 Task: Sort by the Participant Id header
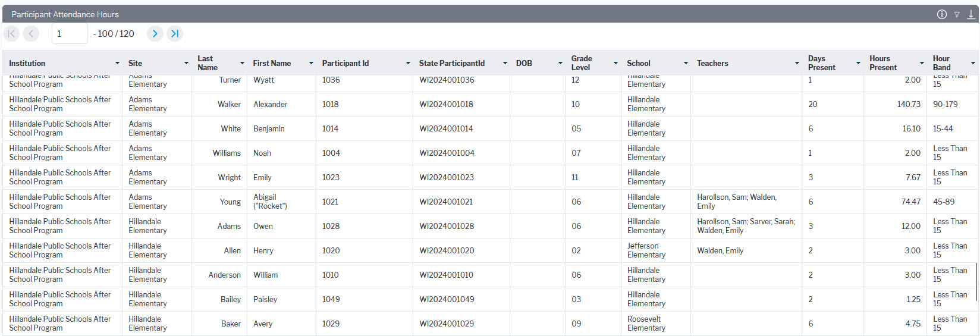345,63
